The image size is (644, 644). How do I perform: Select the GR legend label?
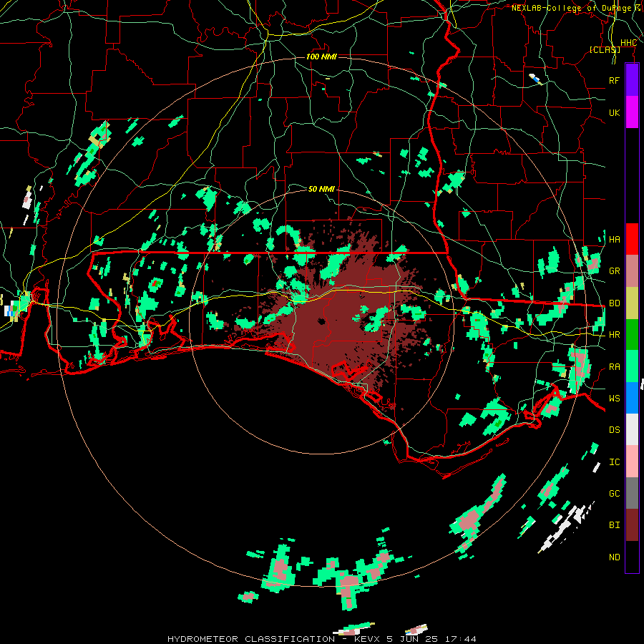coord(614,271)
